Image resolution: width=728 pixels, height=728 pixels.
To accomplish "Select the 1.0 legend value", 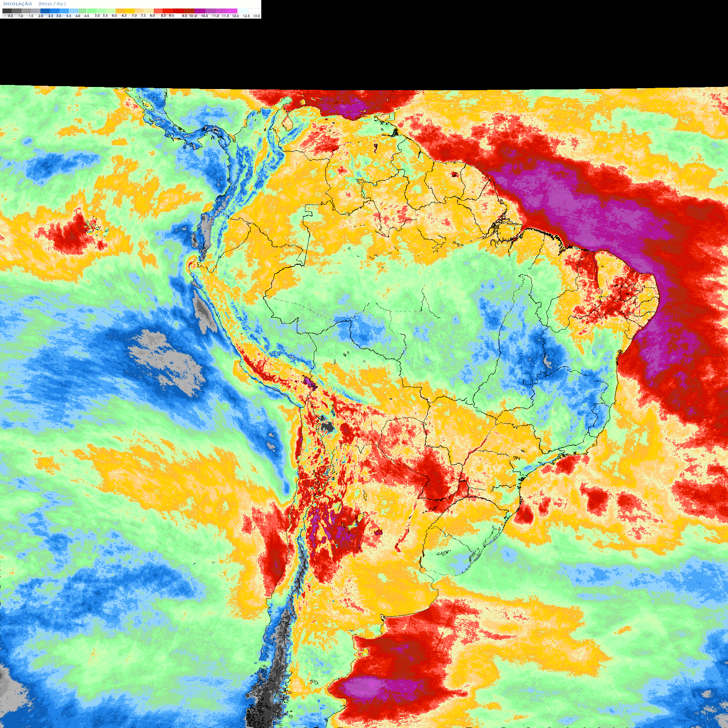I will point(21,16).
